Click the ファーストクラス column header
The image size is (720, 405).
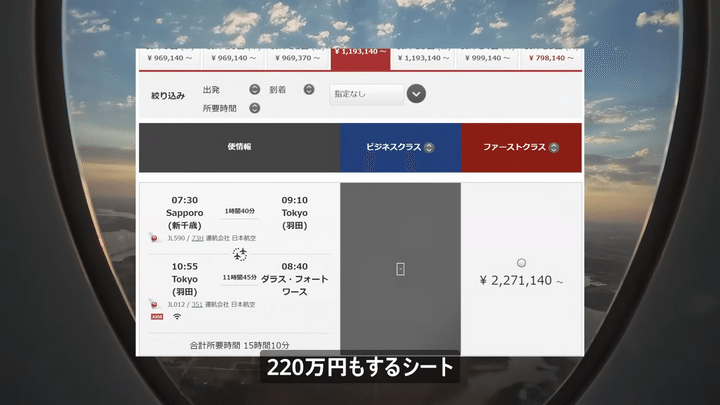tap(521, 147)
